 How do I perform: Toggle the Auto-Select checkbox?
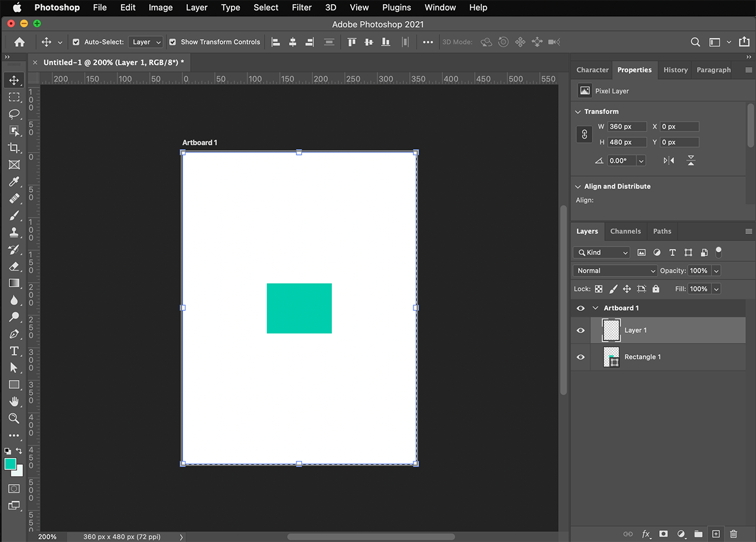pyautogui.click(x=76, y=42)
